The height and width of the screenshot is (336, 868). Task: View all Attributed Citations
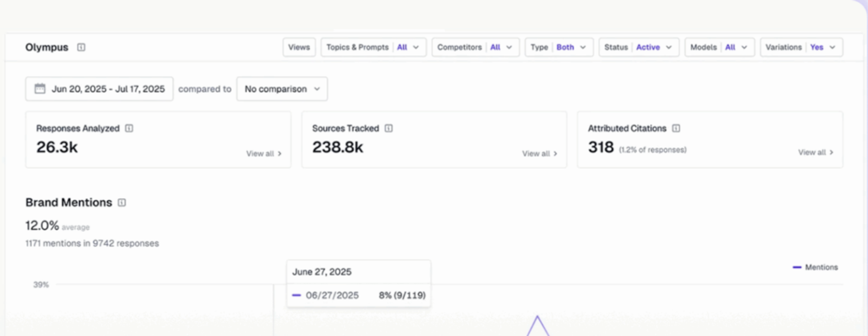(816, 153)
